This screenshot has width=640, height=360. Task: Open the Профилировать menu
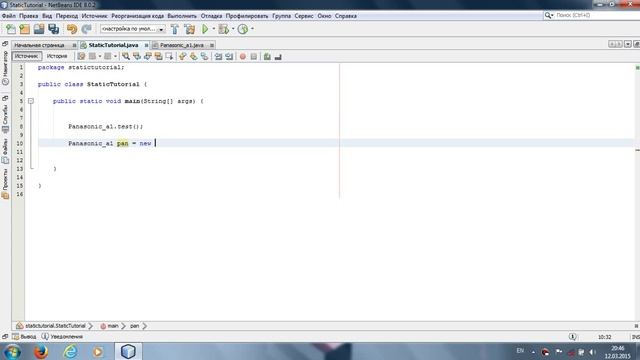(x=247, y=16)
